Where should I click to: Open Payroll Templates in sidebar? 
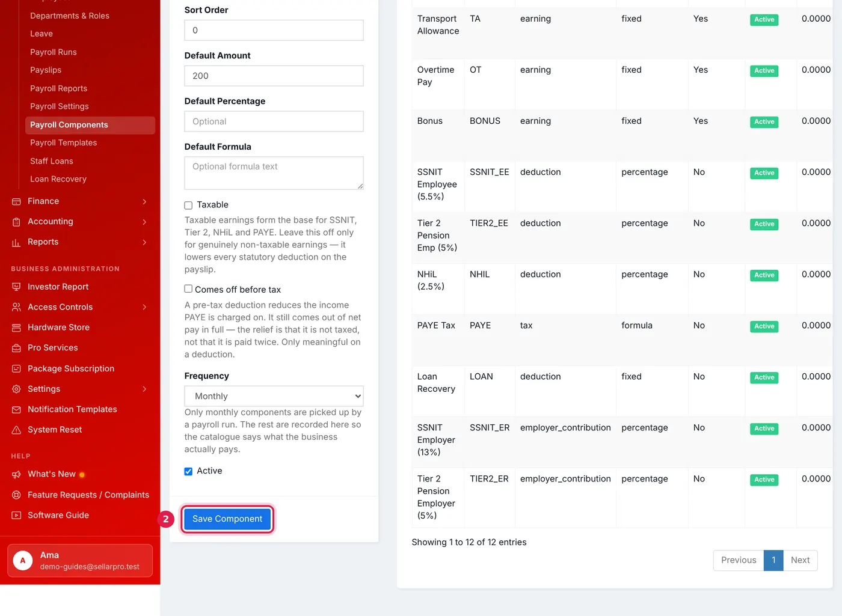click(63, 142)
